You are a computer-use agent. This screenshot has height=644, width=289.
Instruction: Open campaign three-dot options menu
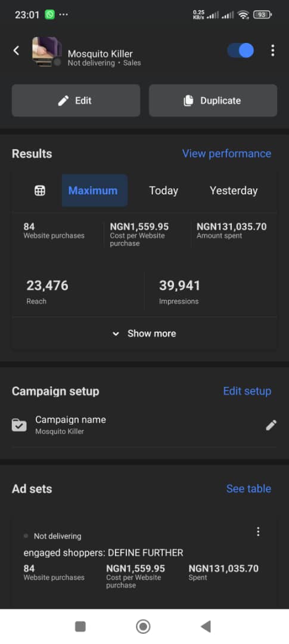pos(272,51)
